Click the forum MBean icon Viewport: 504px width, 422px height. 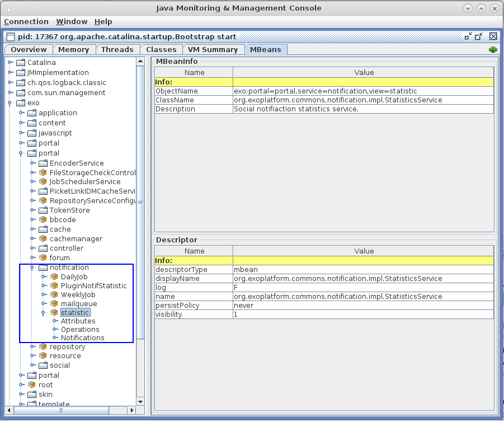(43, 257)
